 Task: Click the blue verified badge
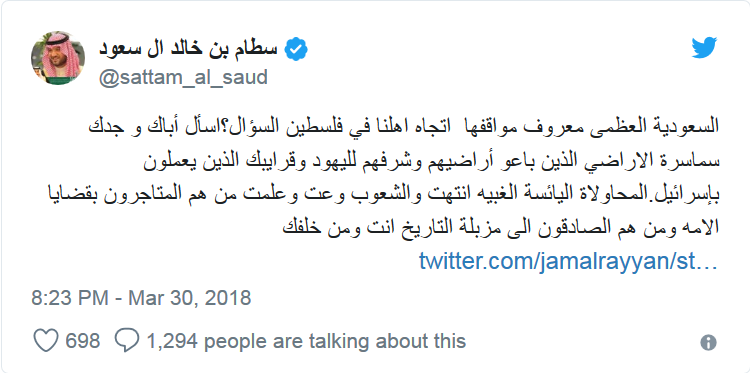296,50
